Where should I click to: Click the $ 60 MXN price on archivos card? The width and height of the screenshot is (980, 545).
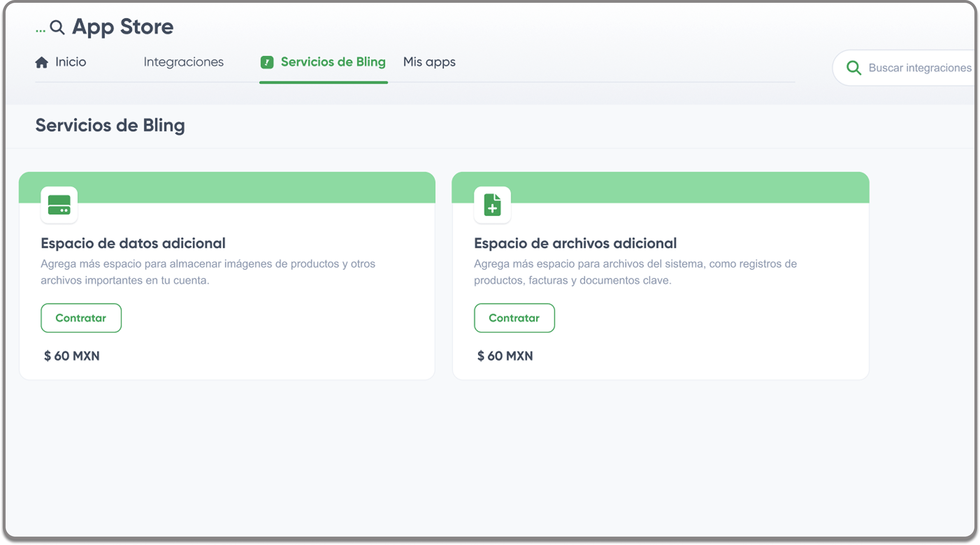pos(505,356)
